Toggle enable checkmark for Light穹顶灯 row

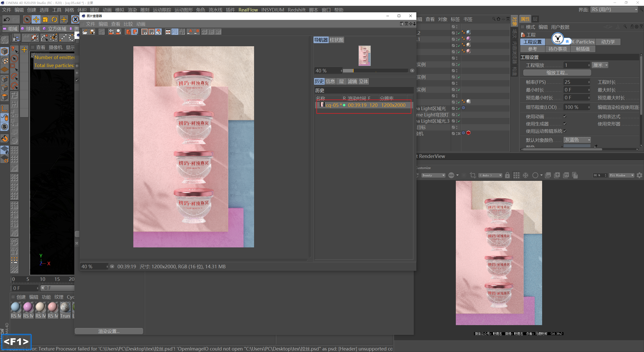point(459,115)
